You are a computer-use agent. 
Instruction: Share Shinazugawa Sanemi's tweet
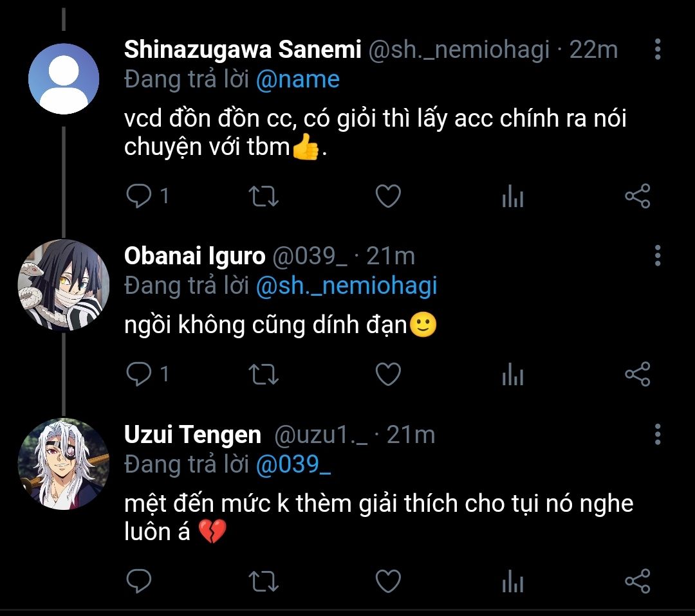(638, 197)
